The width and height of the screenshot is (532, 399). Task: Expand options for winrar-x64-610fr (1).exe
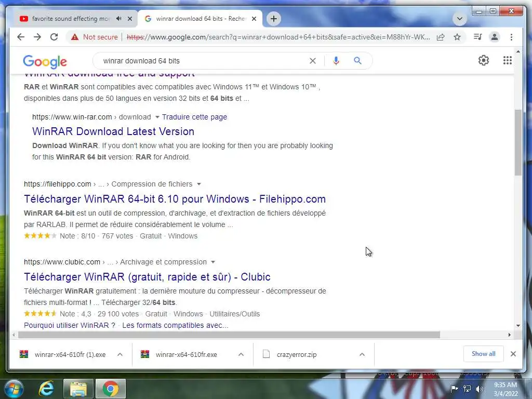pyautogui.click(x=120, y=354)
